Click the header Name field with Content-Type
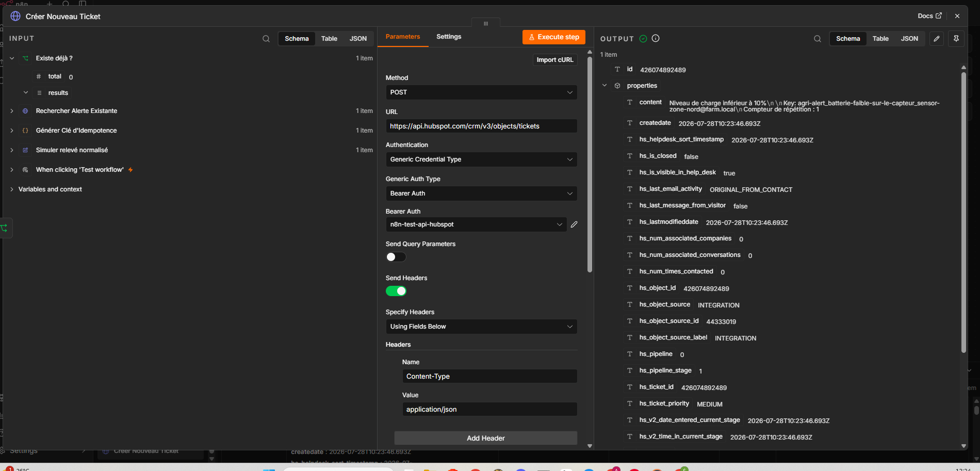Screen dimensions: 980x471 (x=489, y=376)
